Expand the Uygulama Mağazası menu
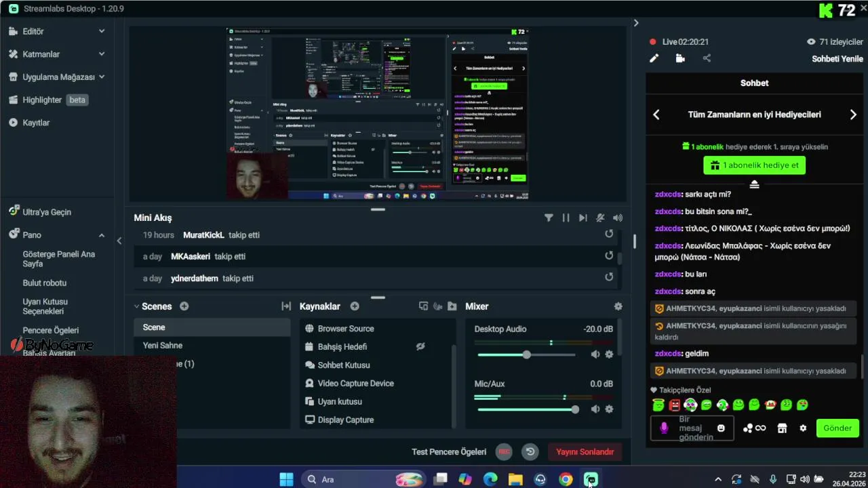This screenshot has width=868, height=488. pos(102,77)
